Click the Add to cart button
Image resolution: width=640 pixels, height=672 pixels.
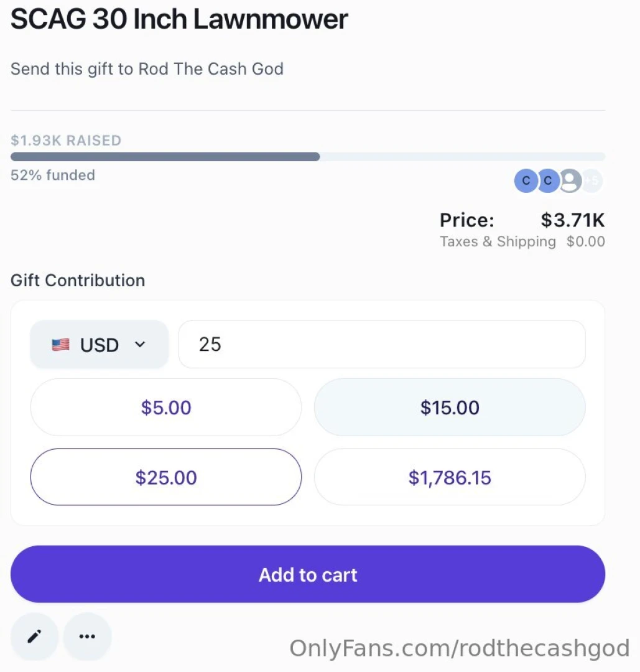click(x=308, y=574)
